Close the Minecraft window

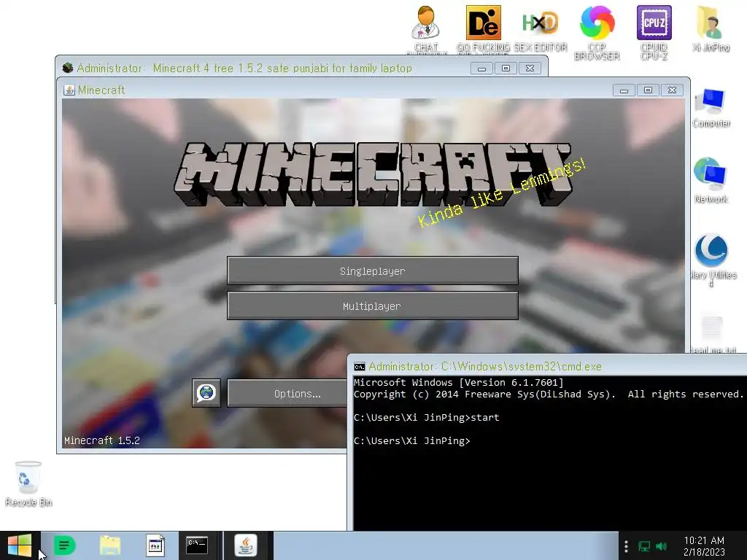(x=672, y=90)
